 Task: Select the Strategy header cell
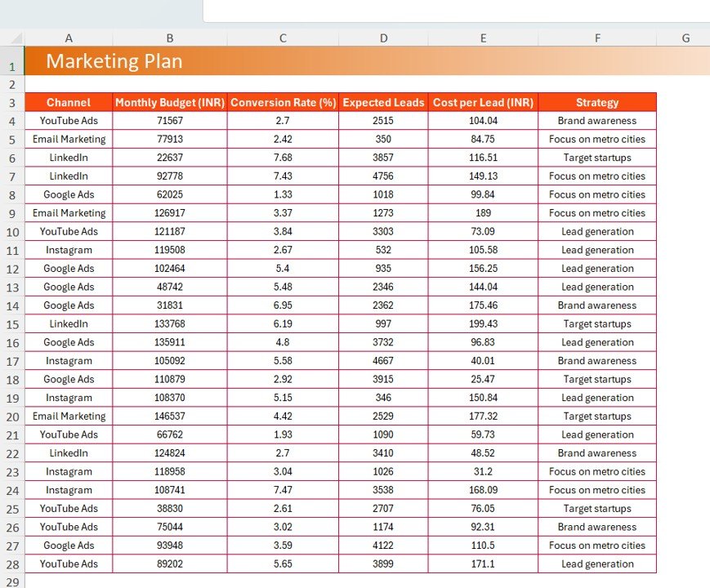click(597, 102)
